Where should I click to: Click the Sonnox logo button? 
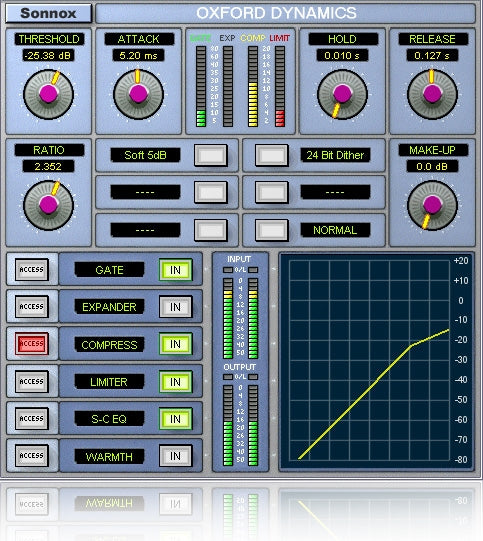48,13
